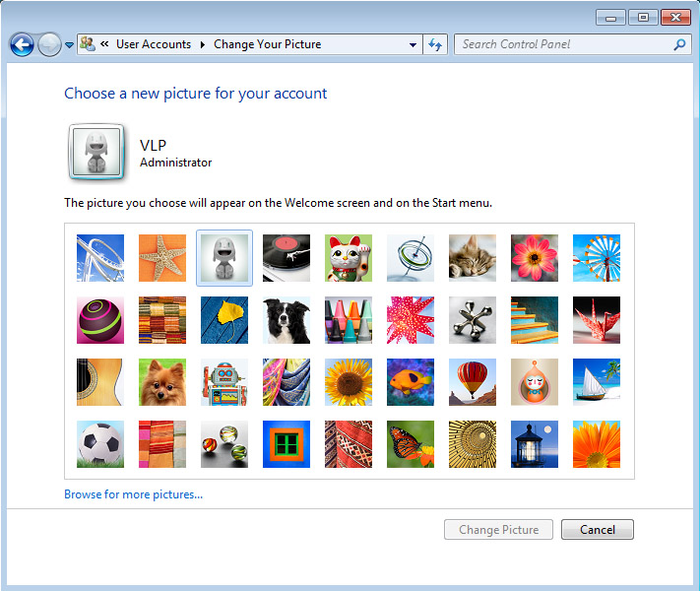
Task: Go back with the blue Back arrow
Action: point(22,44)
